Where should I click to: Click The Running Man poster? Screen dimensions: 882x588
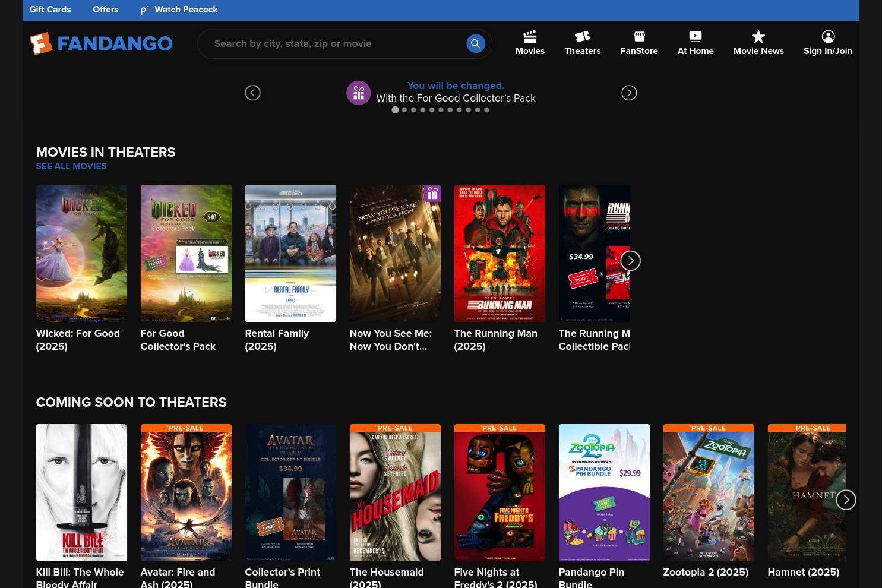coord(500,254)
